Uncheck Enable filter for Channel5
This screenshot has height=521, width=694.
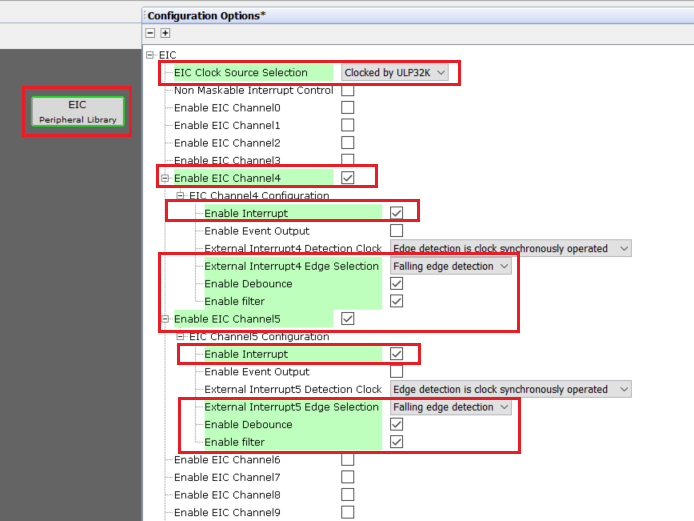(x=397, y=442)
